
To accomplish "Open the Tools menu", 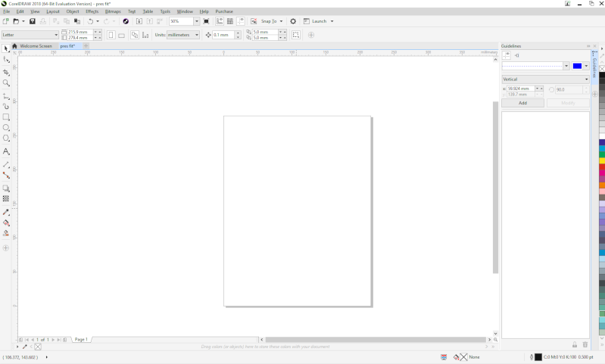I will pos(165,11).
